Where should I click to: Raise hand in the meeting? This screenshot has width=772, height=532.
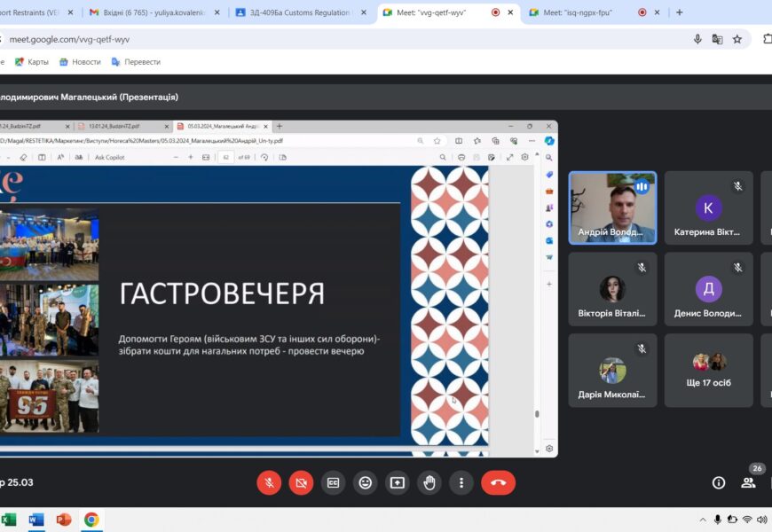pyautogui.click(x=429, y=482)
